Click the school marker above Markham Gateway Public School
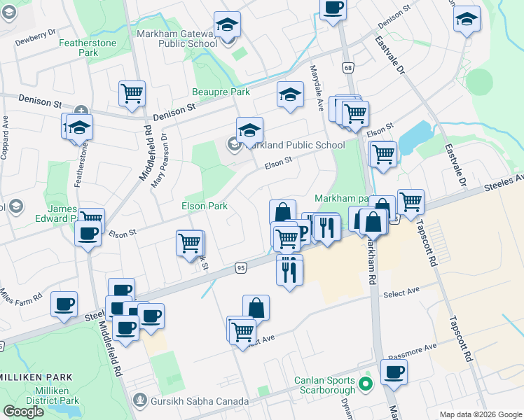Viewport: 524px width, 420px height. tap(227, 24)
